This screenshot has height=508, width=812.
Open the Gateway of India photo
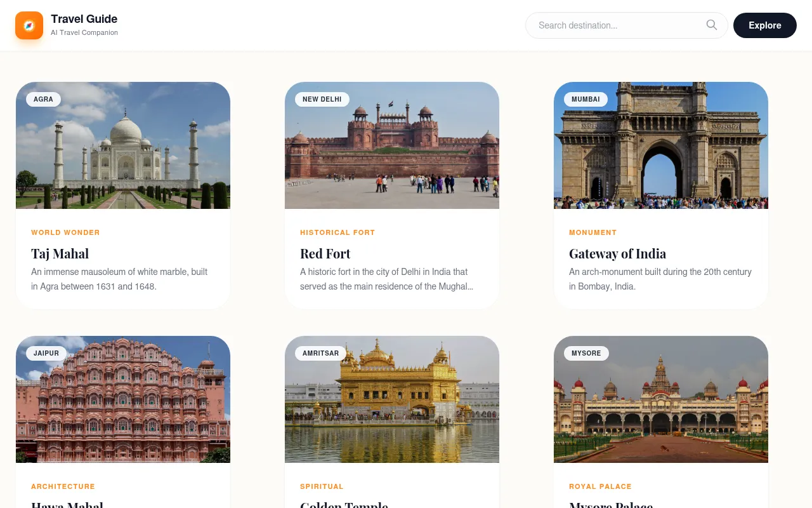point(661,145)
